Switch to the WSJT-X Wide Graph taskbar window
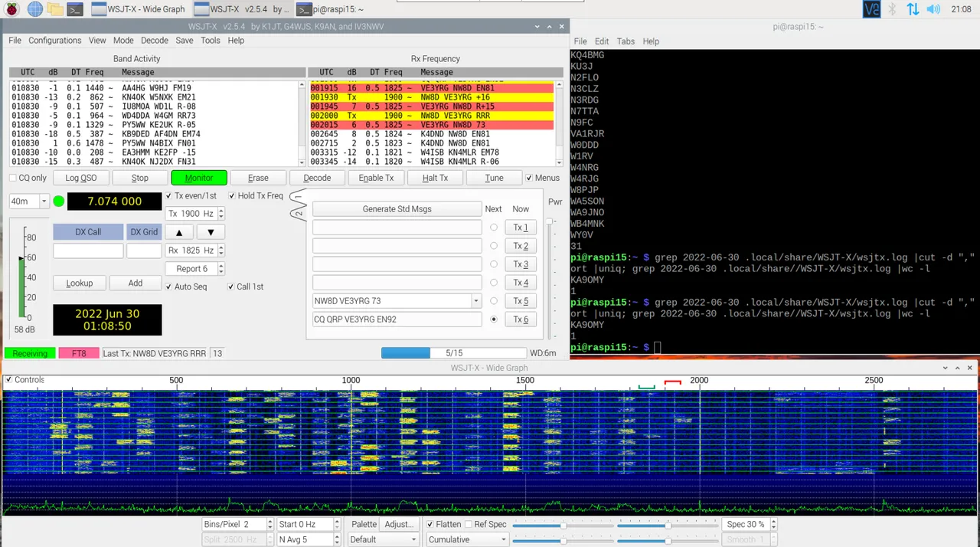 (x=138, y=9)
